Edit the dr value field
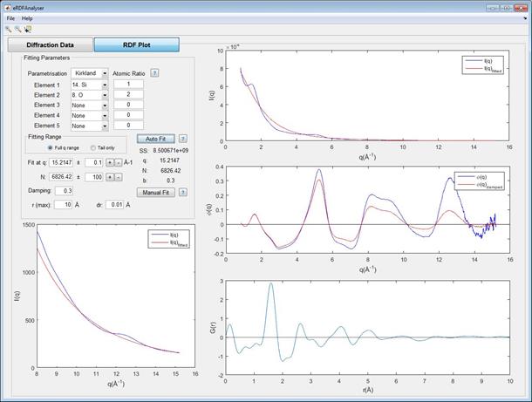This screenshot has height=402, width=532. 114,205
